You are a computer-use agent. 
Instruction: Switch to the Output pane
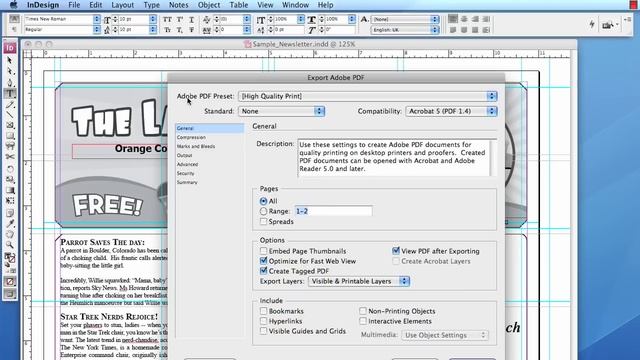[184, 156]
